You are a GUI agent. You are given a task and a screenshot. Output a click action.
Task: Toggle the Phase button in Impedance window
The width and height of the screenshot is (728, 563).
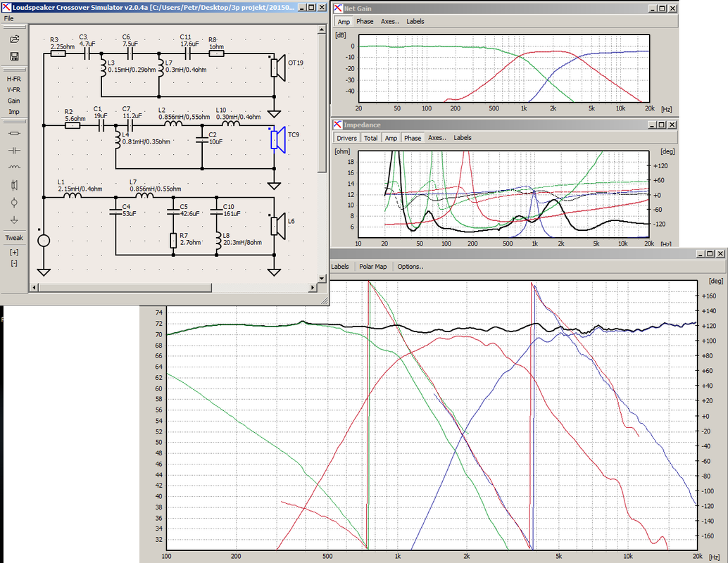(413, 138)
